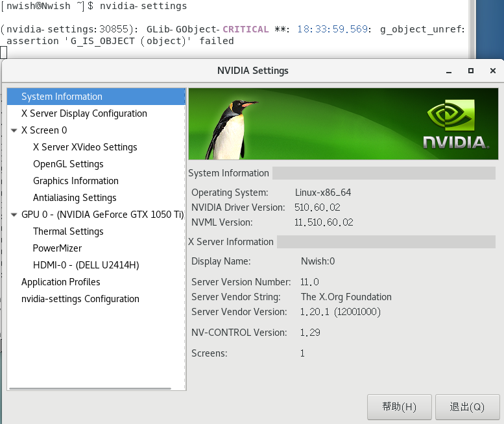Collapse the X Screen 0 tree arrow
504x424 pixels.
(x=14, y=130)
